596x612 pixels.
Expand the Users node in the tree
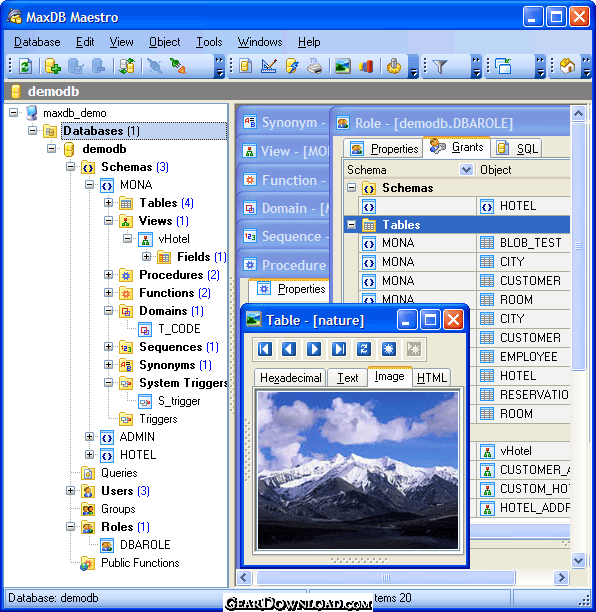click(70, 491)
